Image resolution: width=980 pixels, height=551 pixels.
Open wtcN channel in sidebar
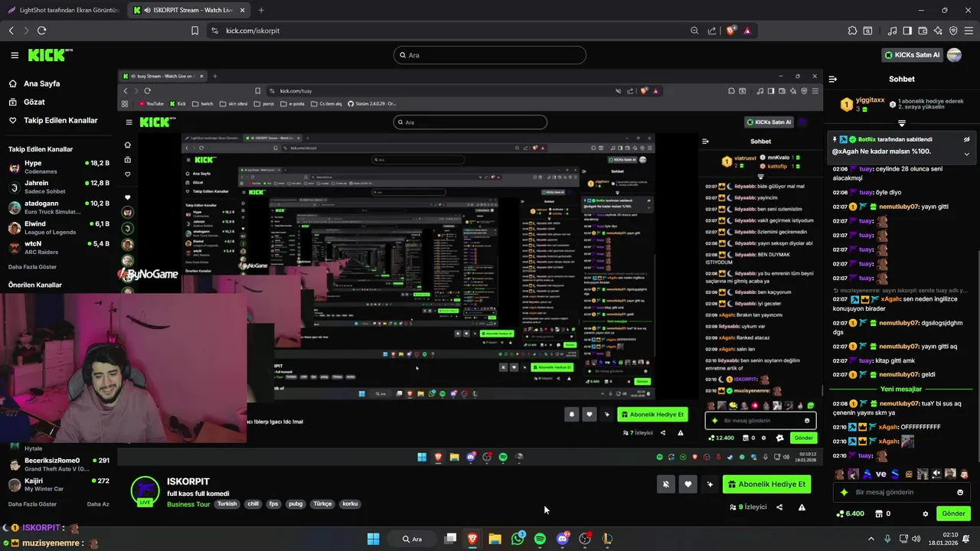[59, 247]
